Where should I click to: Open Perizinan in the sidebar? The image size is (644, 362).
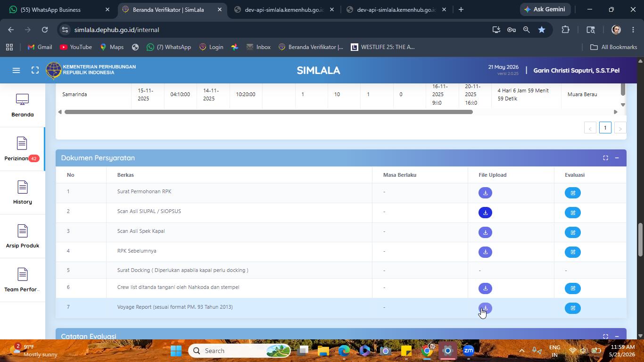coord(22,149)
